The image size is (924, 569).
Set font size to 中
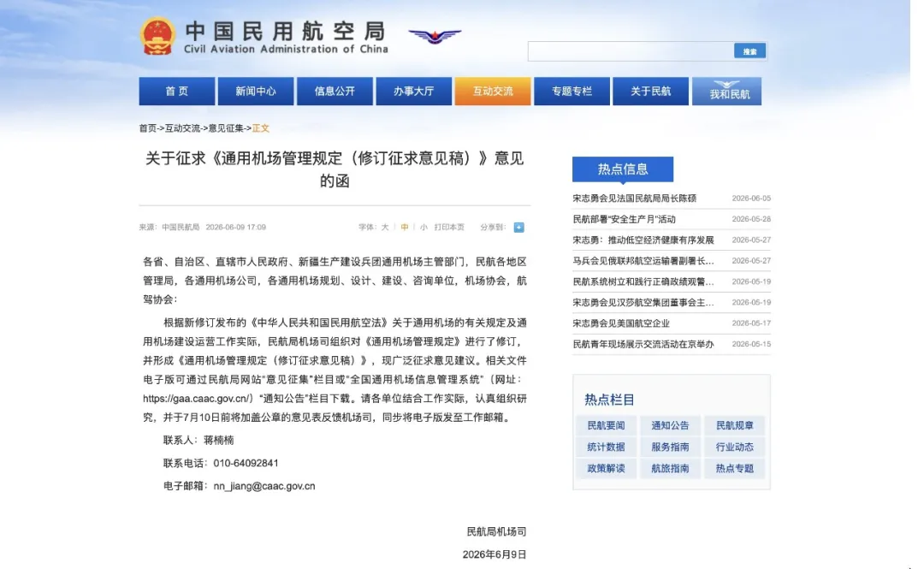tap(404, 227)
